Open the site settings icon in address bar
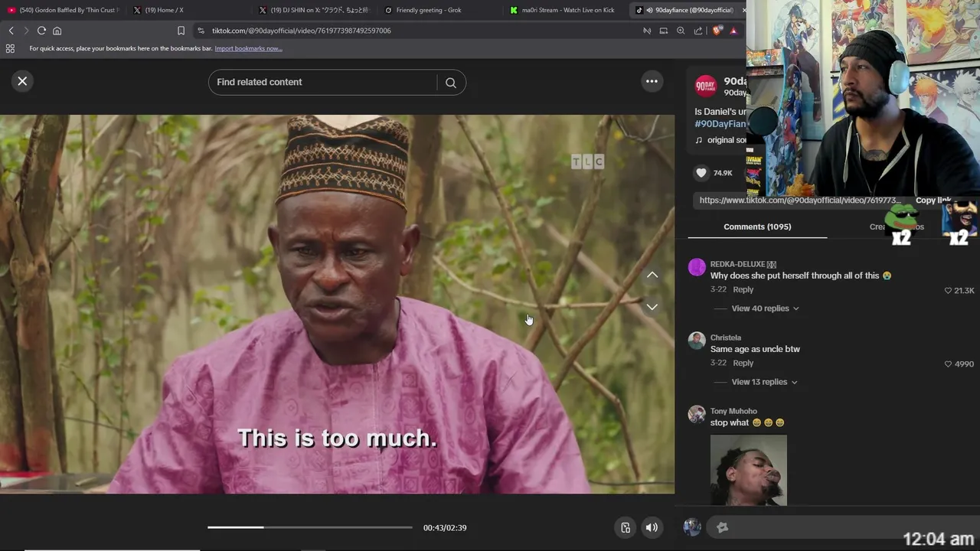This screenshot has height=551, width=980. 201,31
